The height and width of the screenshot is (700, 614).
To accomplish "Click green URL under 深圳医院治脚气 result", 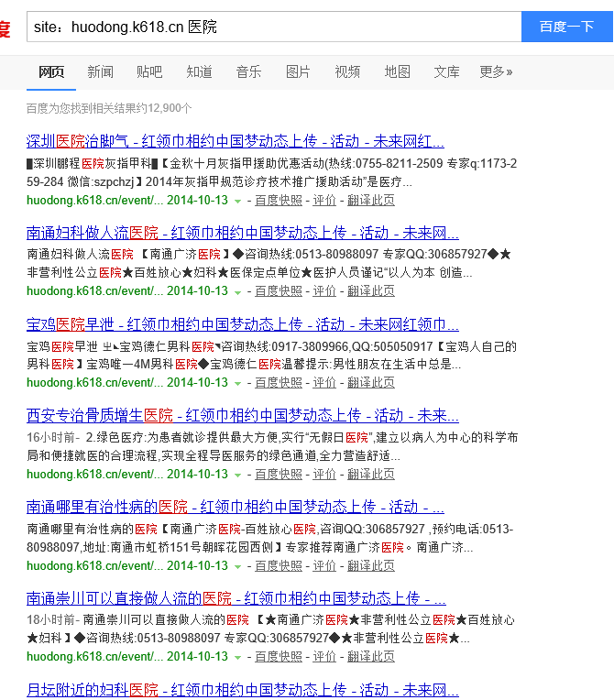I will click(x=94, y=201).
